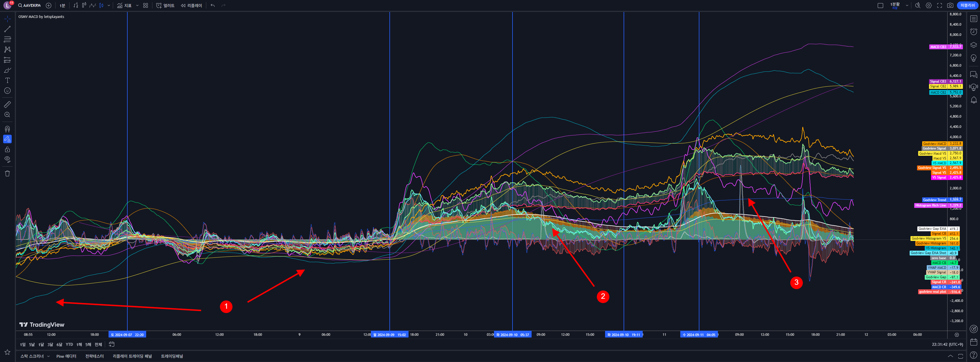Select the trend line drawing tool
Image resolution: width=980 pixels, height=362 pixels.
click(x=7, y=29)
